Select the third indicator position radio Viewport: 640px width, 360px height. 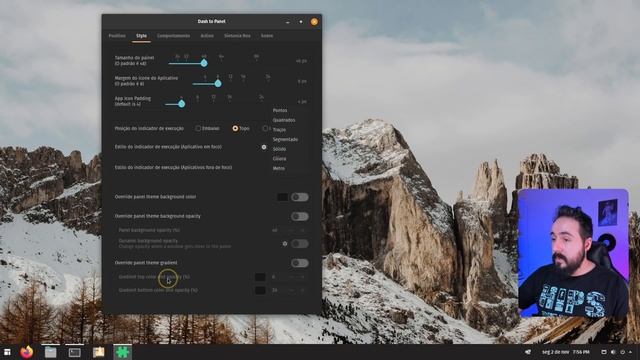[x=265, y=129]
